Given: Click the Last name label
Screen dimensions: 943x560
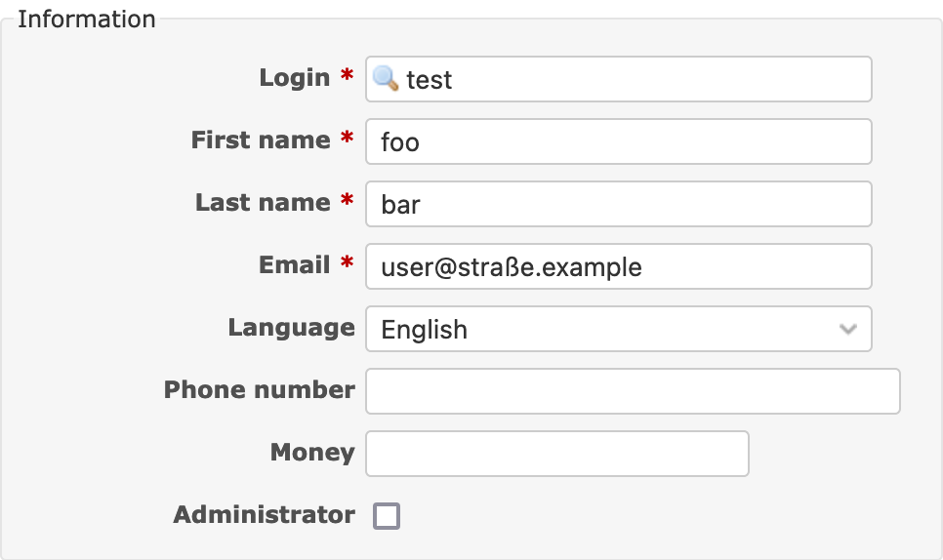Looking at the screenshot, I should tap(263, 203).
